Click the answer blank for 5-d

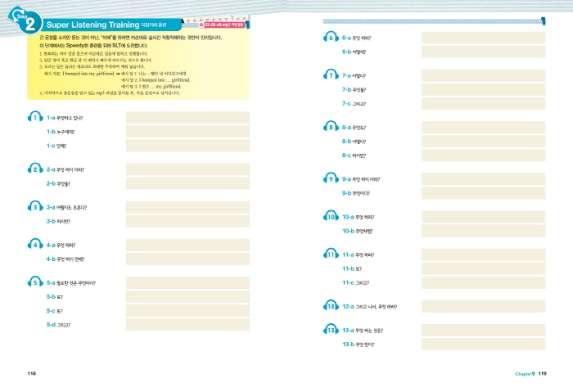click(x=187, y=325)
